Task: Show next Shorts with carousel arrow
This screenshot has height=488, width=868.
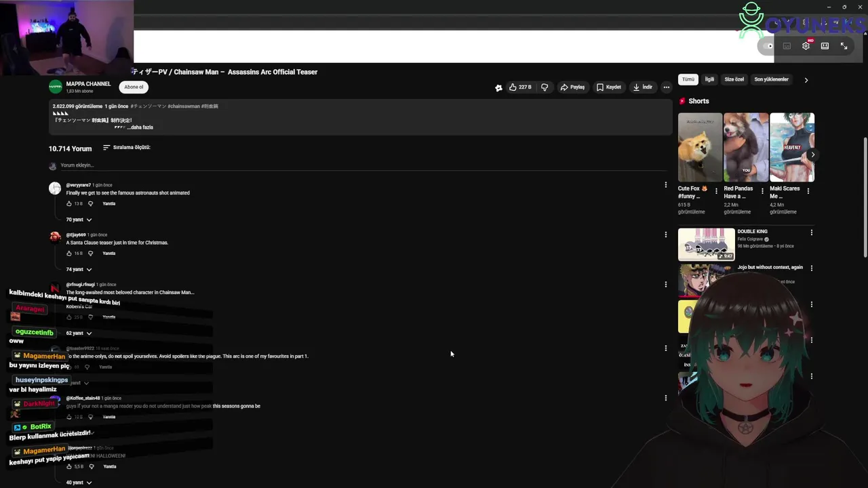Action: (x=812, y=155)
